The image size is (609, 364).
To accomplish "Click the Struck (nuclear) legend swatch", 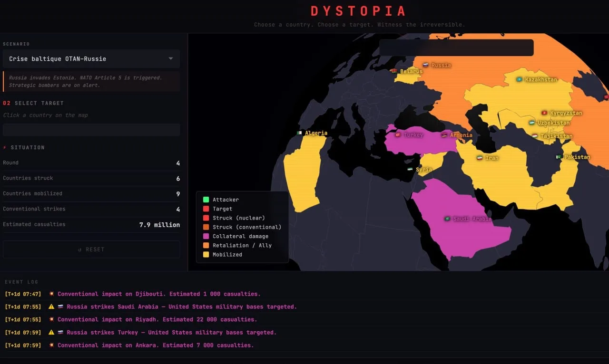I will tap(206, 218).
